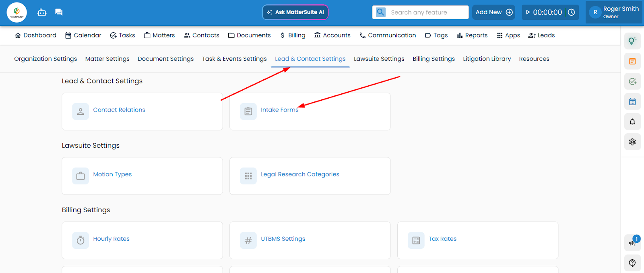644x273 pixels.
Task: Expand the Roger Smith profile menu
Action: [x=615, y=12]
